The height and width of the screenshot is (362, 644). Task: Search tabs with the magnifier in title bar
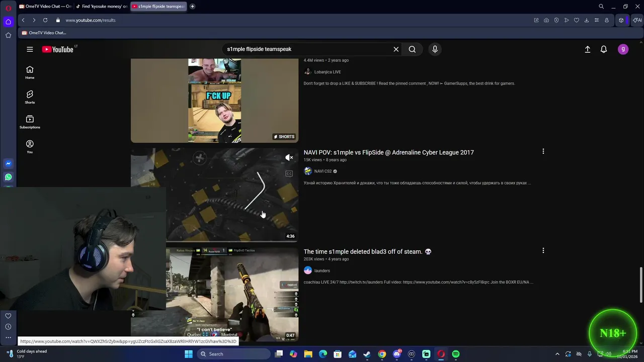[601, 7]
